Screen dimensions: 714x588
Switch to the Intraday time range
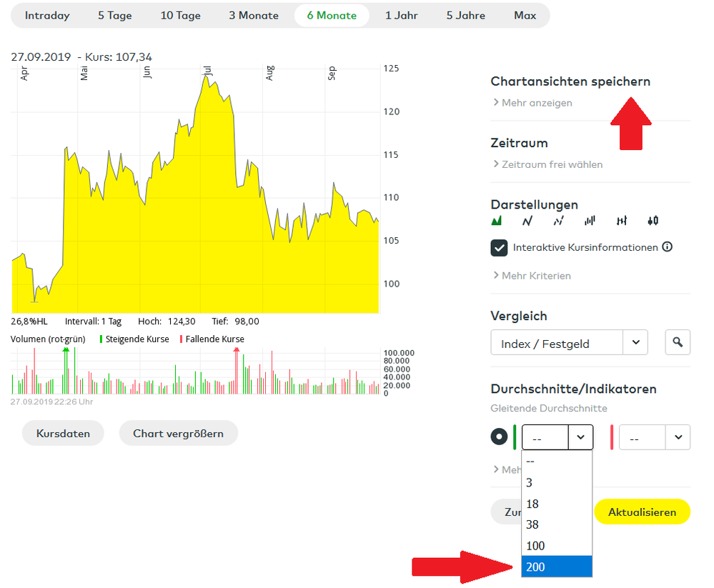[47, 16]
